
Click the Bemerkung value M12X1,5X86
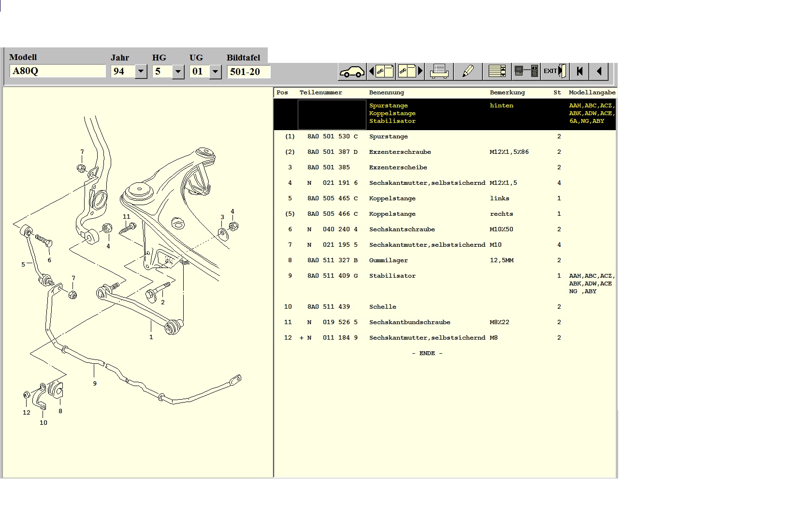coord(509,152)
